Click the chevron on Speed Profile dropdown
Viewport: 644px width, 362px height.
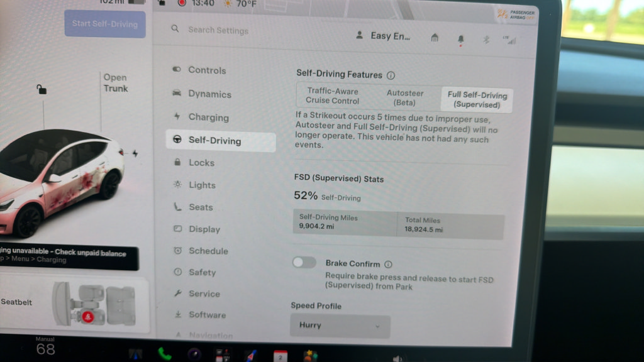pyautogui.click(x=377, y=327)
